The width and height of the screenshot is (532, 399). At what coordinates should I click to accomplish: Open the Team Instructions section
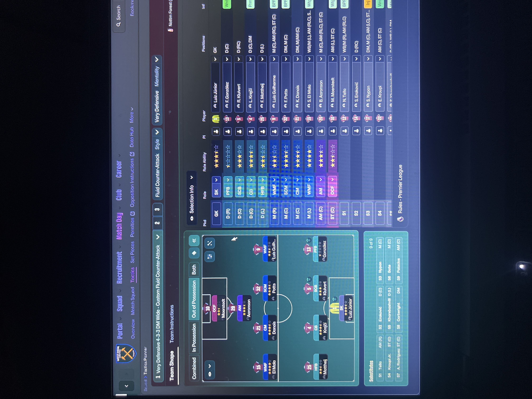pyautogui.click(x=172, y=324)
